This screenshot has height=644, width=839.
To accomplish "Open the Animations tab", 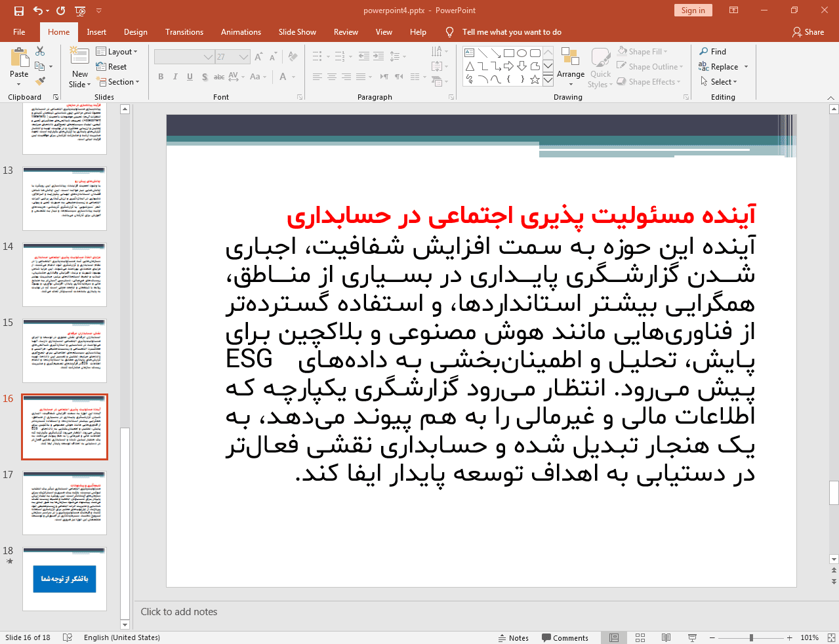I will (241, 32).
